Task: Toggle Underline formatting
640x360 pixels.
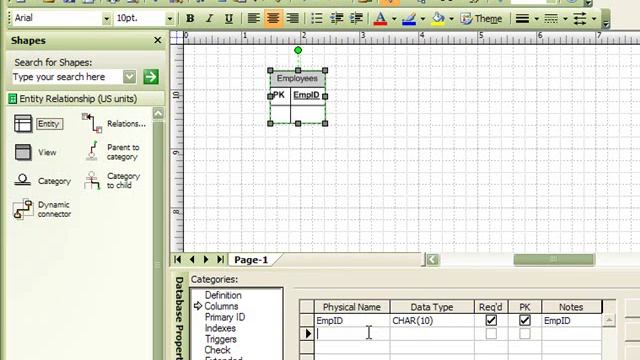Action: pyautogui.click(x=229, y=18)
